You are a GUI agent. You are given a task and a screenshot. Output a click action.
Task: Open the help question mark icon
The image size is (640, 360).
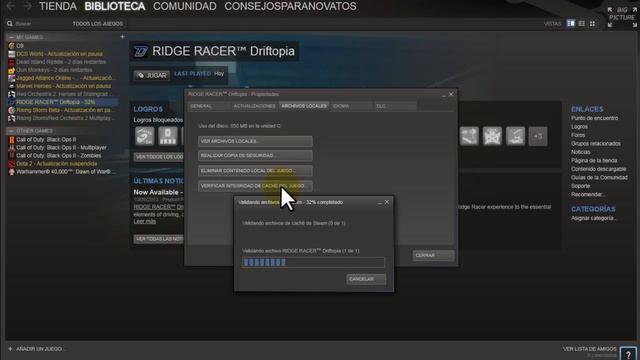pos(628,354)
